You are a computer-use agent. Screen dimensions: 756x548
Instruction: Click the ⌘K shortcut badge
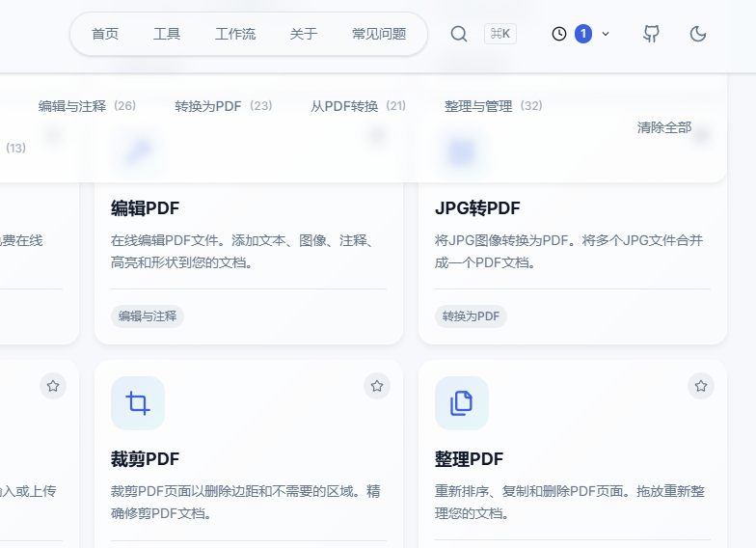(499, 34)
